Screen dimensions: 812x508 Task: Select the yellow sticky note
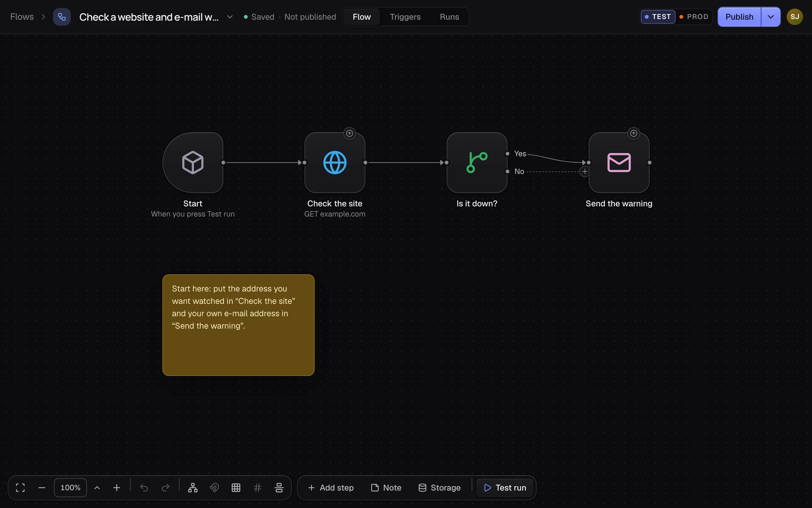(238, 325)
